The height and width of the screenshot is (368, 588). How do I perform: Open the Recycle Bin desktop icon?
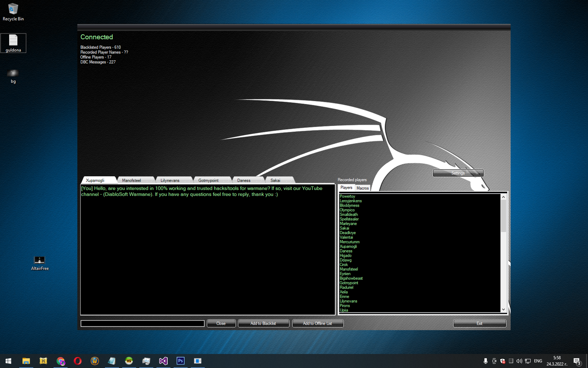point(13,12)
